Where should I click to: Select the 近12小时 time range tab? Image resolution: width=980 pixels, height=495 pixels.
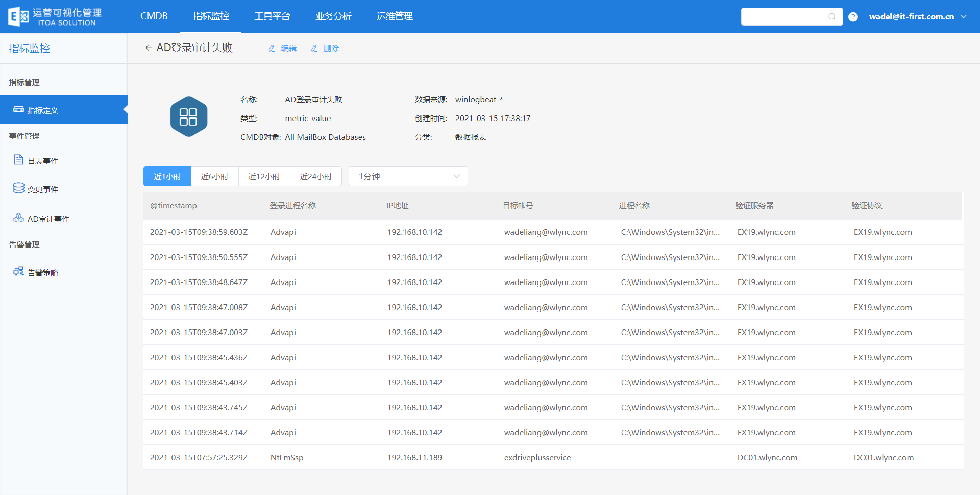coord(264,176)
